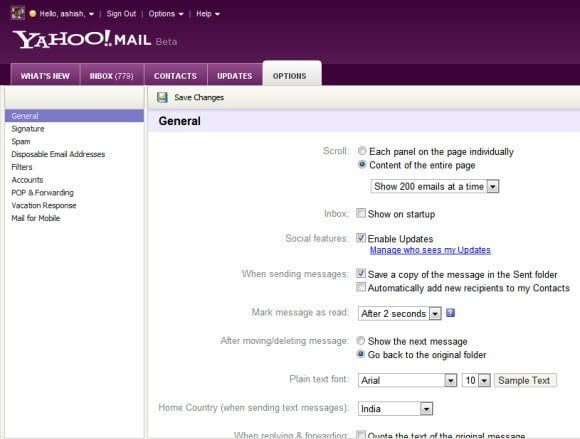Image resolution: width=580 pixels, height=439 pixels.
Task: Click the General section heading
Action: tap(179, 121)
